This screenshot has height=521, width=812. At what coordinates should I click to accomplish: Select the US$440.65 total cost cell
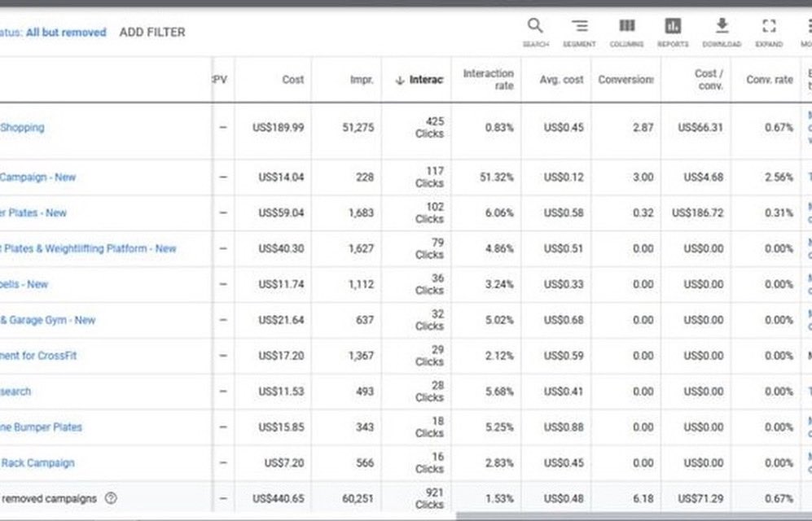click(x=278, y=498)
